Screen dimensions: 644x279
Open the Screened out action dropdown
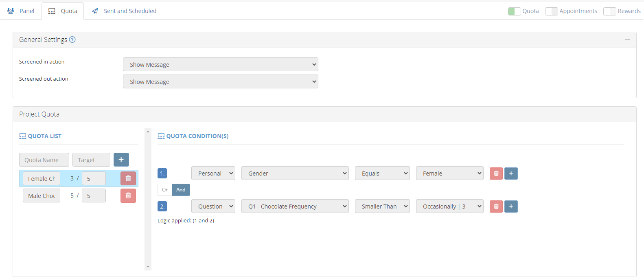[x=220, y=81]
